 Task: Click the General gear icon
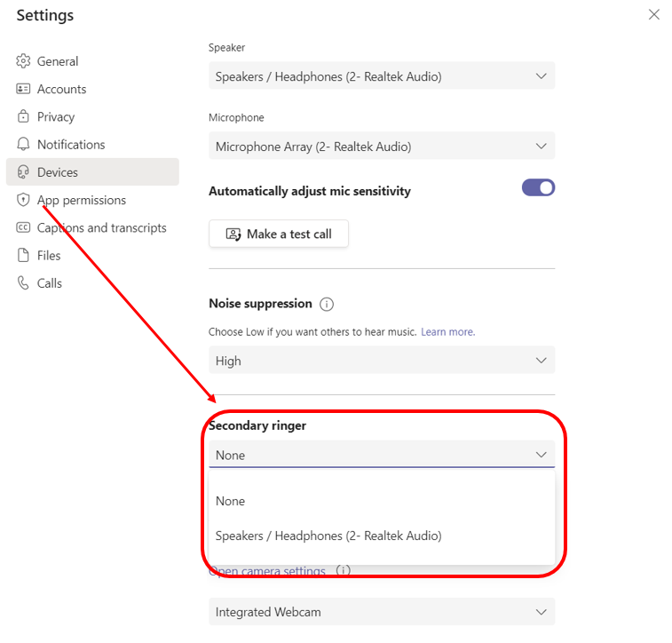(x=23, y=61)
